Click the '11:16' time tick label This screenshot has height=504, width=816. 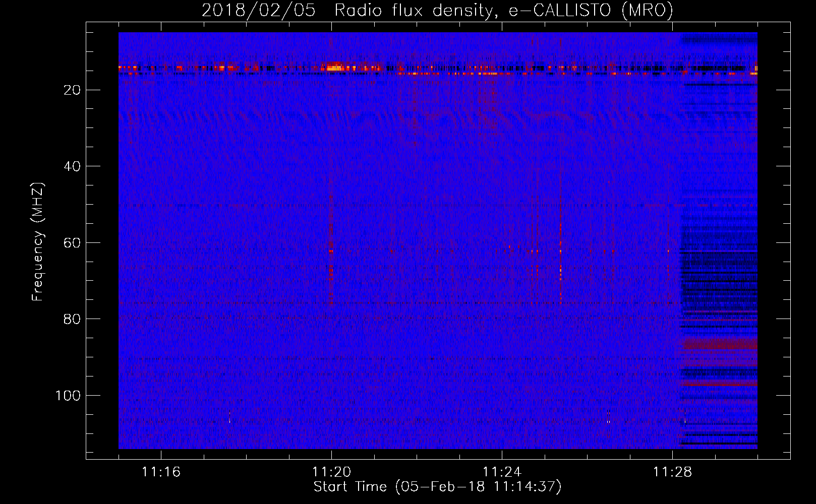[x=161, y=472]
